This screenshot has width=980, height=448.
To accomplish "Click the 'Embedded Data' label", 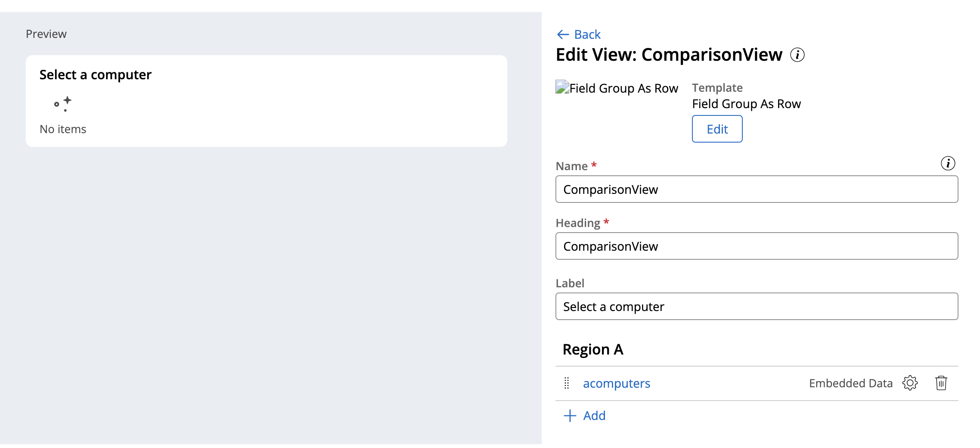I will (x=850, y=383).
